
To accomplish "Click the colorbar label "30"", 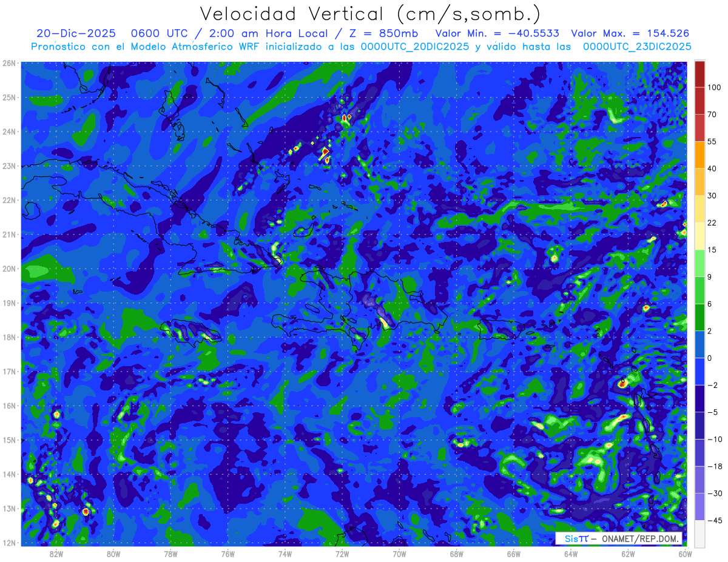I will pyautogui.click(x=712, y=196).
